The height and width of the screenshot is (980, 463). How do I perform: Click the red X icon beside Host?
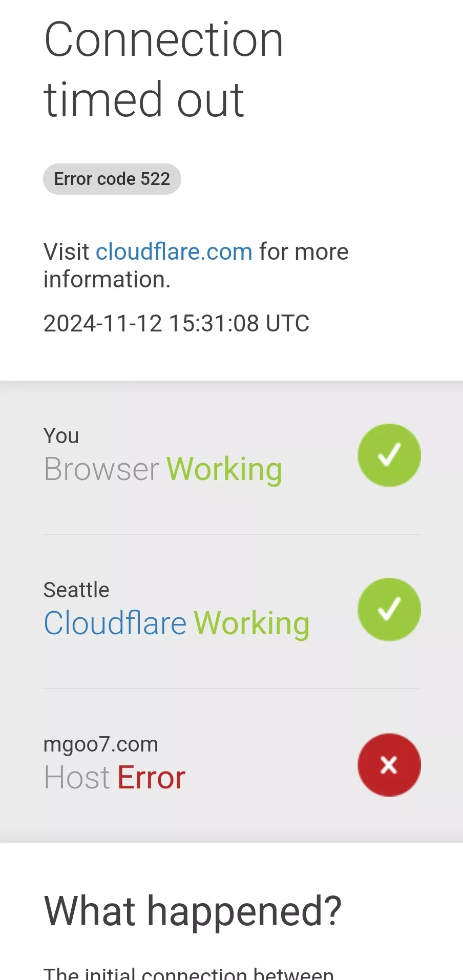pyautogui.click(x=389, y=765)
